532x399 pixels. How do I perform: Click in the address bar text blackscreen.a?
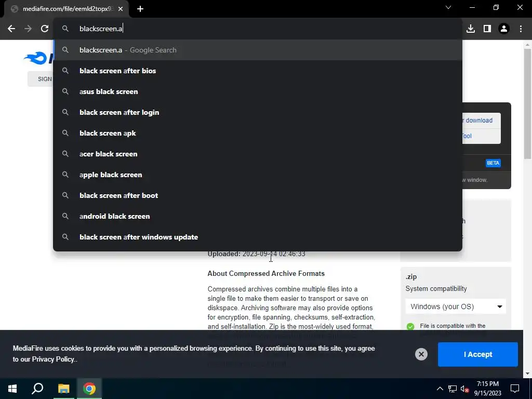click(x=101, y=29)
